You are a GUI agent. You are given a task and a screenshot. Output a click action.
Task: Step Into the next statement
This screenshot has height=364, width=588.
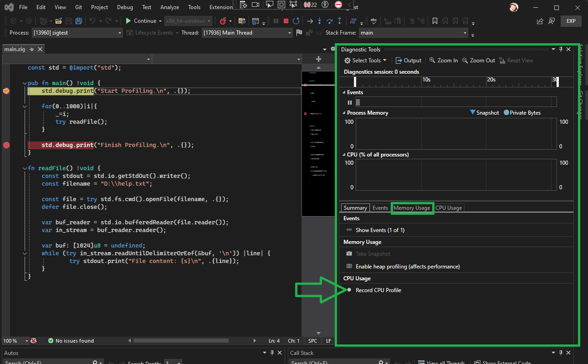tap(319, 21)
